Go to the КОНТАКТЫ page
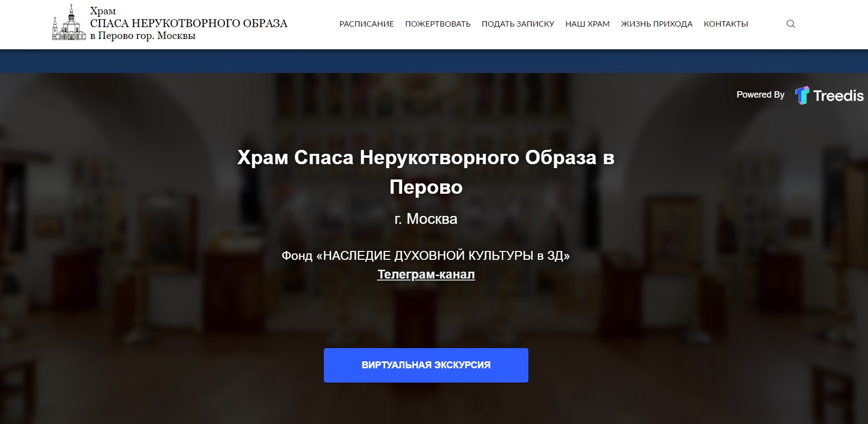 [x=726, y=24]
